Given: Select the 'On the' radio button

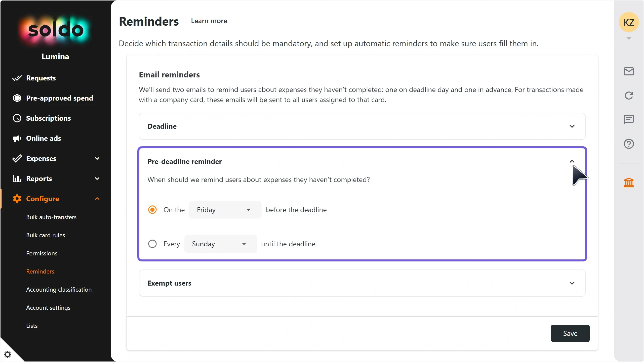Looking at the screenshot, I should pyautogui.click(x=152, y=210).
